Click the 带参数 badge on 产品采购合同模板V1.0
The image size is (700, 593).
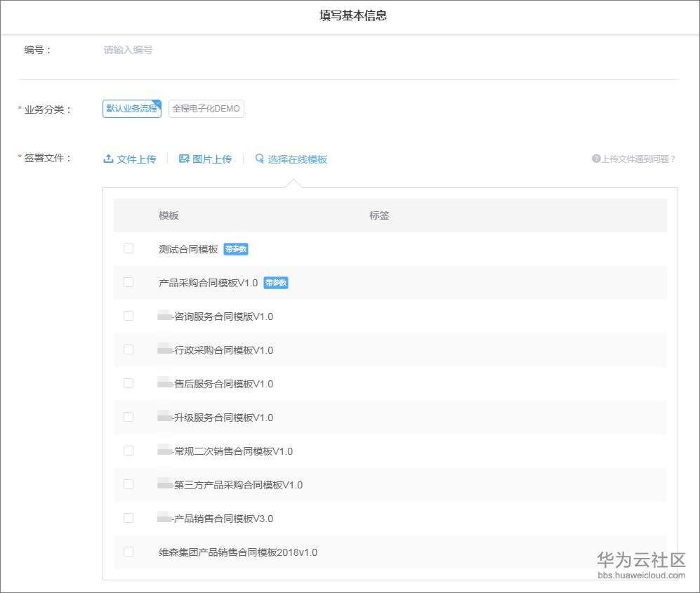pyautogui.click(x=275, y=283)
